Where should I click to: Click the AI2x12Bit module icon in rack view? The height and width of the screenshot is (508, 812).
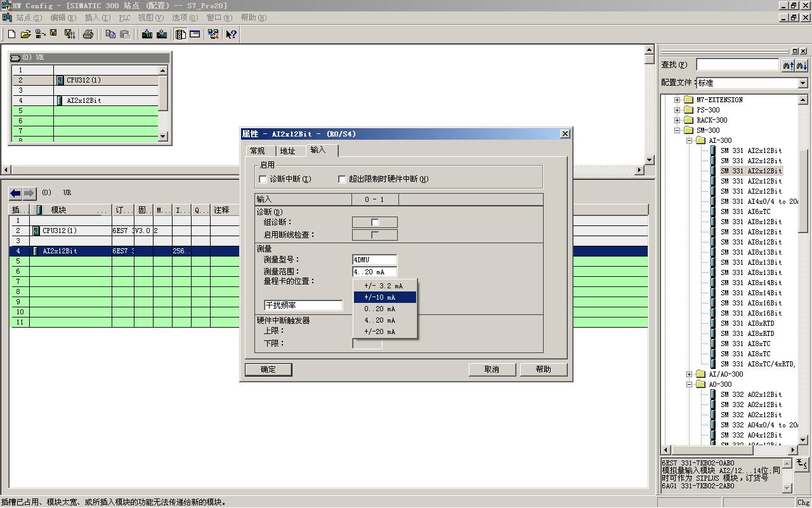[x=60, y=100]
